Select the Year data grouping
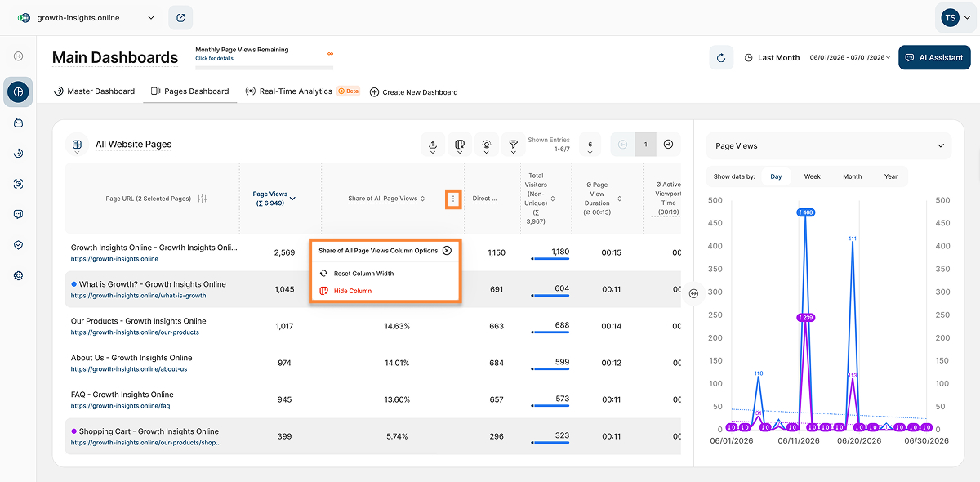 click(890, 176)
